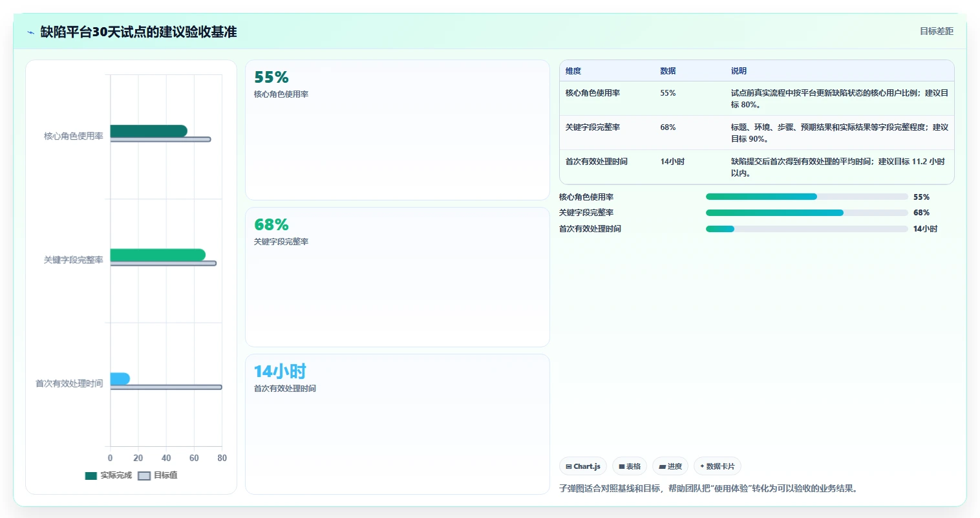The height and width of the screenshot is (518, 980).
Task: Click the 首次有效处理时间 progress bar
Action: pyautogui.click(x=807, y=229)
